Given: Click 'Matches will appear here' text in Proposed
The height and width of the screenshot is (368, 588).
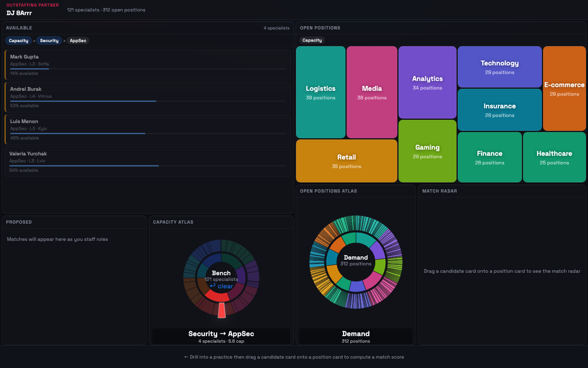Looking at the screenshot, I should (58, 239).
